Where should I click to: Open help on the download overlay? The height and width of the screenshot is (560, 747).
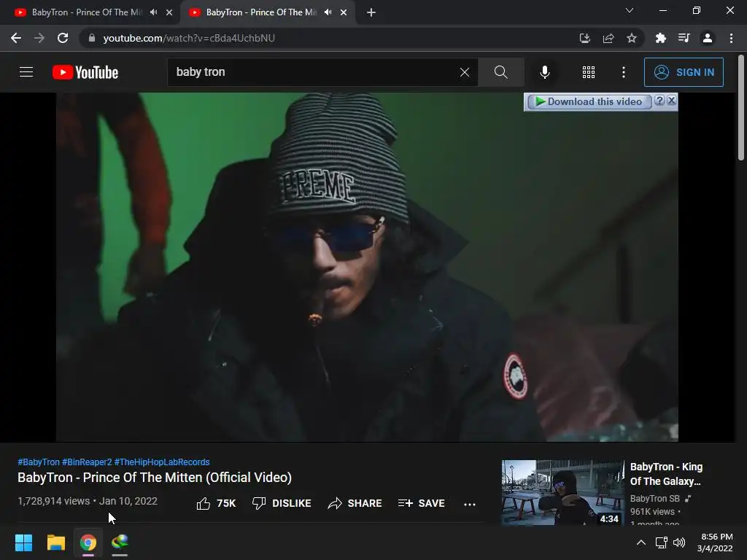[x=659, y=101]
